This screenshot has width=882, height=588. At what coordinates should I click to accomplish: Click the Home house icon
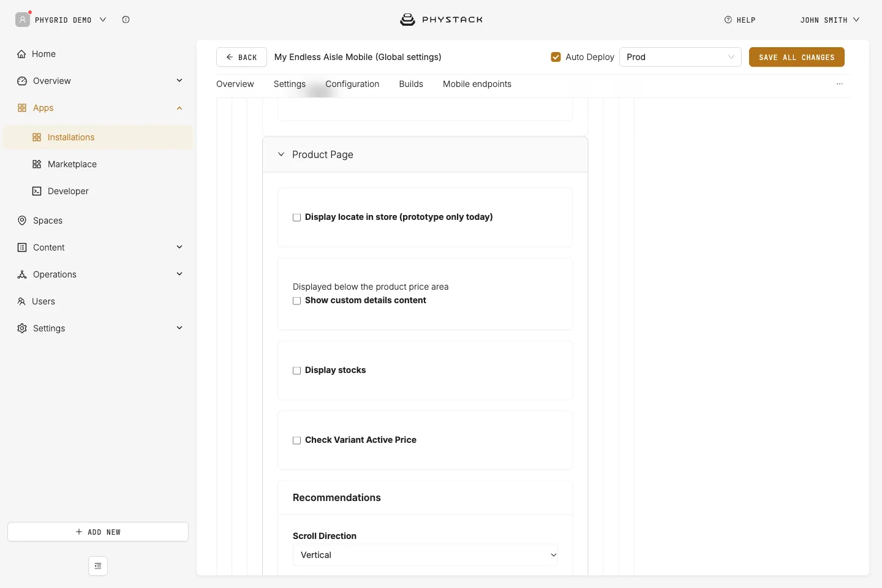coord(21,54)
